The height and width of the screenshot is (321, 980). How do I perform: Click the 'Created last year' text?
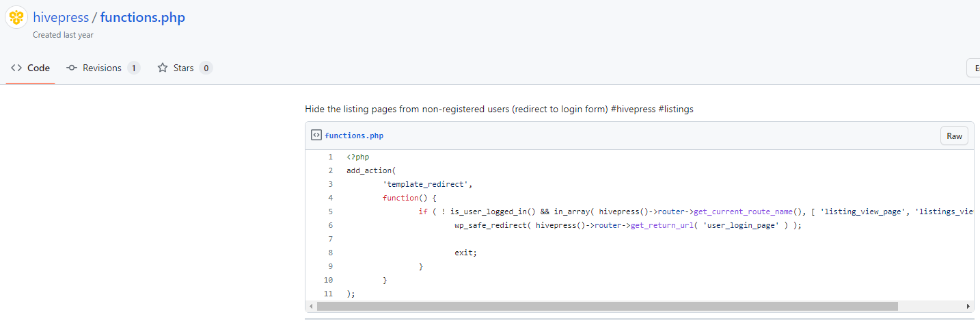click(63, 35)
